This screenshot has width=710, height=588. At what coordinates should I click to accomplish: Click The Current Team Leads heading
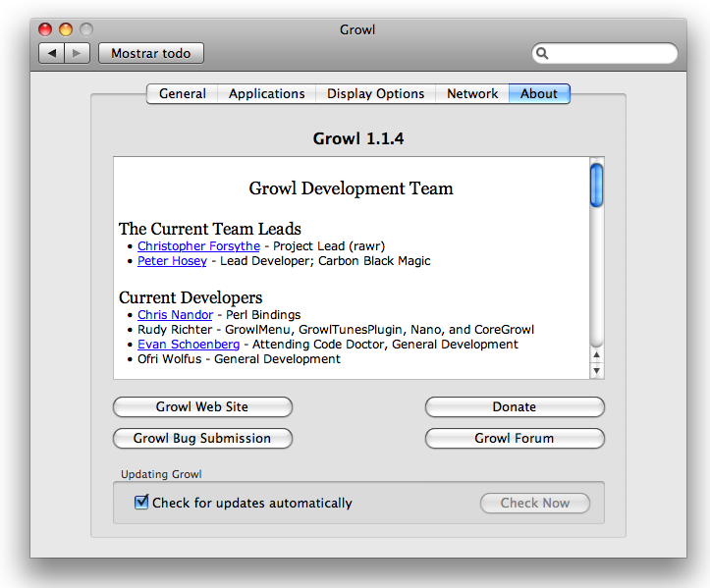(209, 229)
